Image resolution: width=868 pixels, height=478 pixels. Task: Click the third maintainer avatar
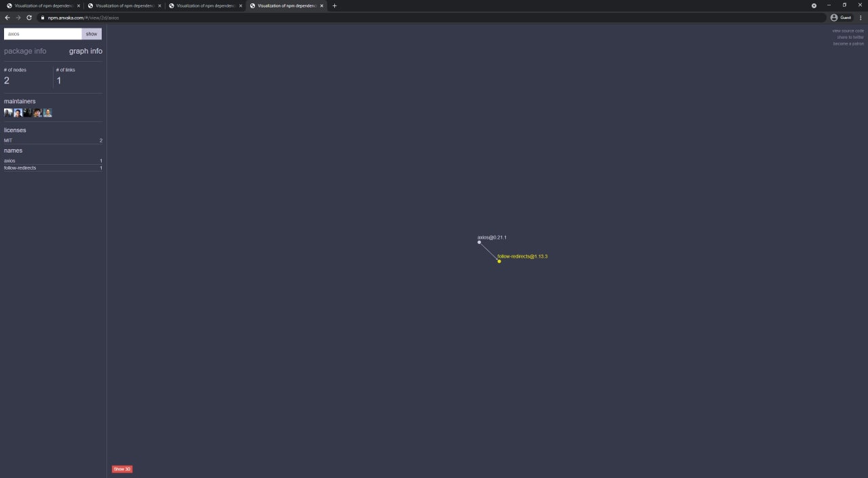(x=28, y=113)
